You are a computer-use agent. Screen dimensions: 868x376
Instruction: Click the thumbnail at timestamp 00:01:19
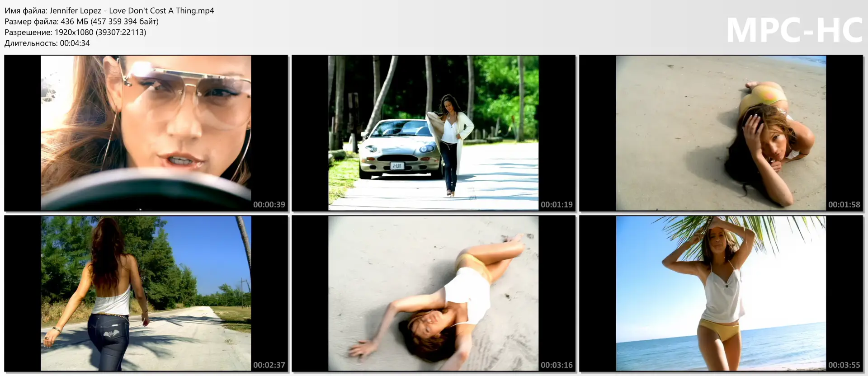pyautogui.click(x=434, y=133)
